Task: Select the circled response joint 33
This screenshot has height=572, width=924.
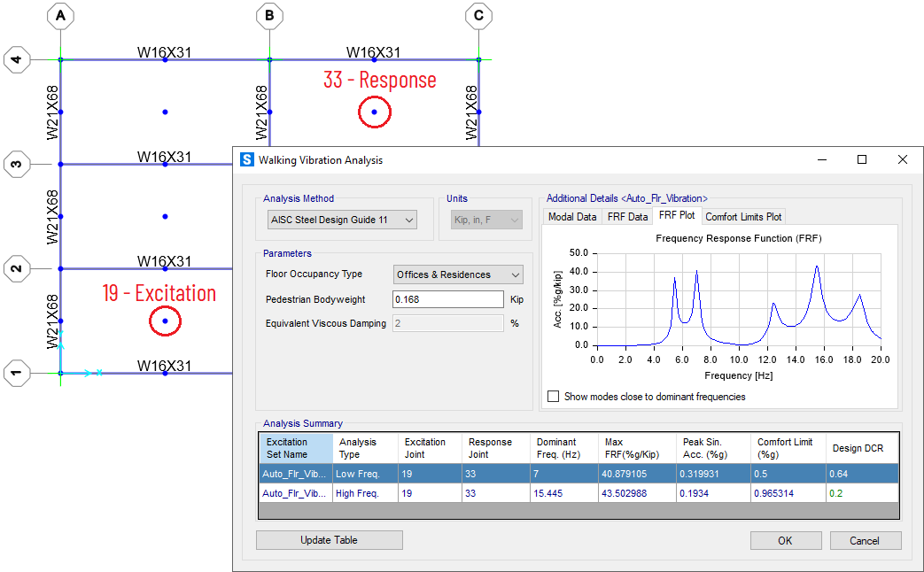Action: click(x=374, y=112)
